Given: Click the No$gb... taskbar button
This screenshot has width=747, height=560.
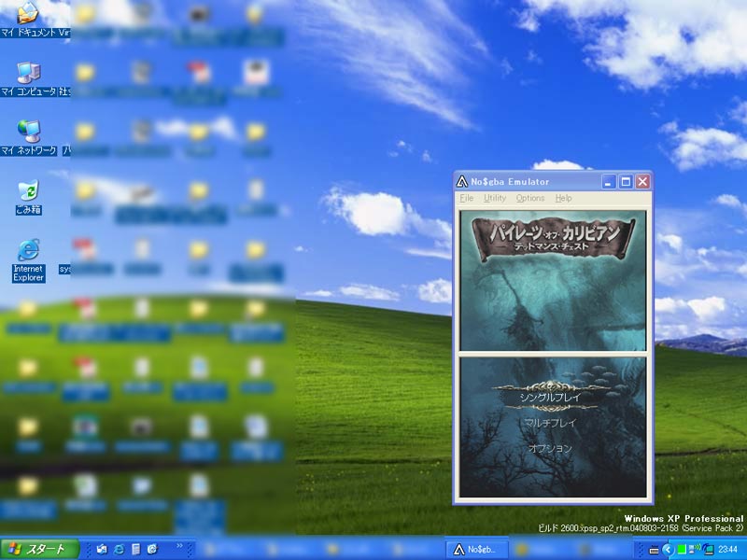Looking at the screenshot, I should pos(476,550).
